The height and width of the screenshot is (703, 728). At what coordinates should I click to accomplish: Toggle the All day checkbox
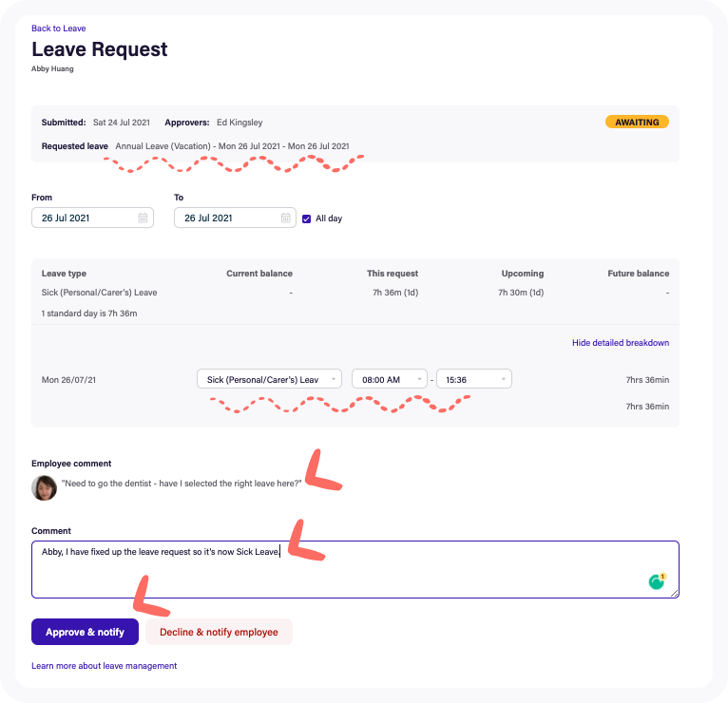click(x=306, y=218)
